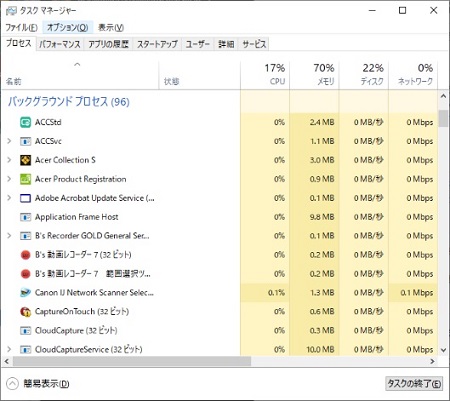Click the 簡易表示 collapse arrow icon
450x401 pixels.
pyautogui.click(x=12, y=383)
